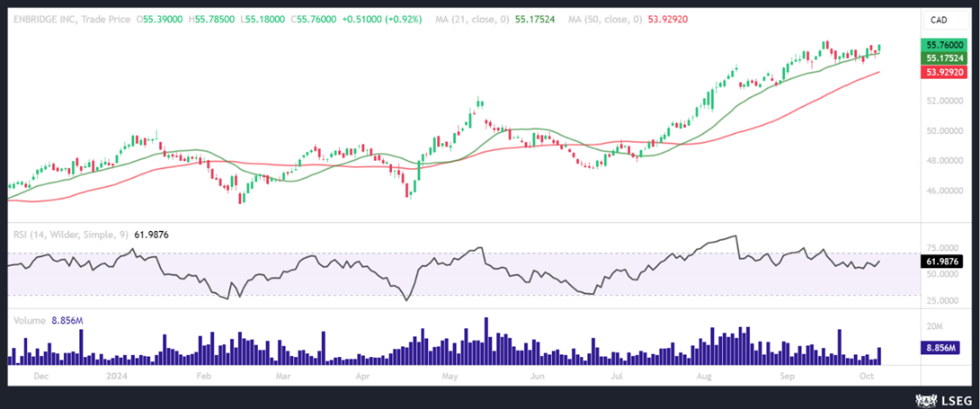
Task: Click the Feb label on time axis
Action: point(204,377)
